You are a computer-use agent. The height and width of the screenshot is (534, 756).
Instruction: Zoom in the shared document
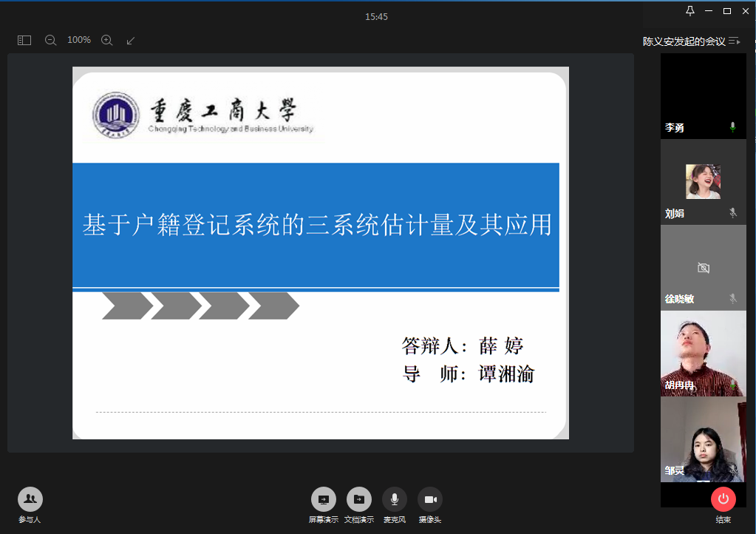(x=106, y=41)
